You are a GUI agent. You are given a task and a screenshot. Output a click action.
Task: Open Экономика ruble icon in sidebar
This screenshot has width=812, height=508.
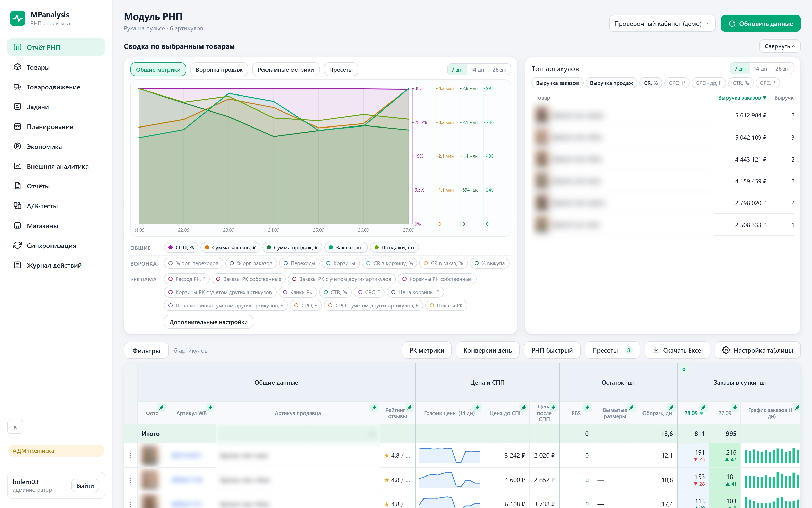18,146
